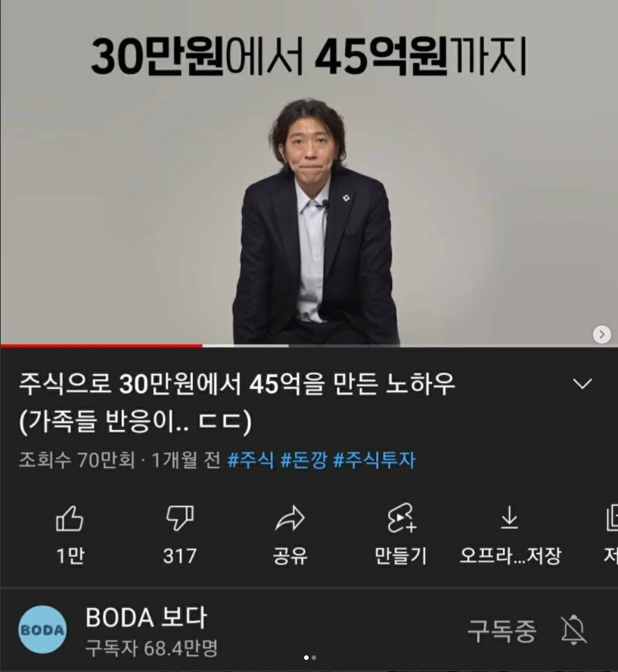
Task: Open the 만들기 remix icon
Action: (x=400, y=519)
